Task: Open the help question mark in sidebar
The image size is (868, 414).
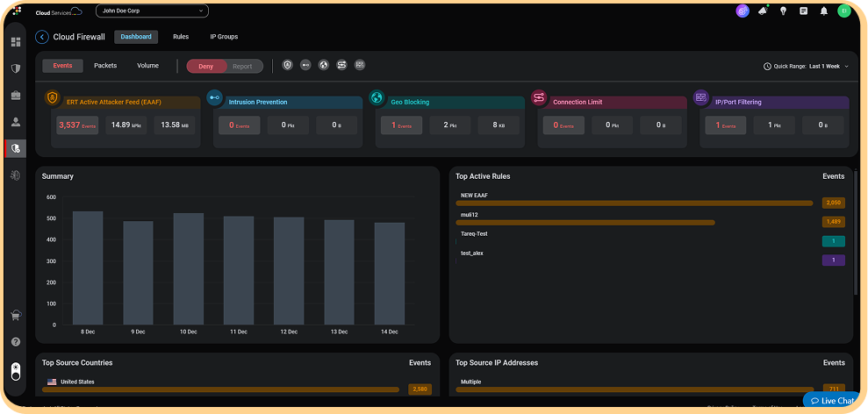Action: point(15,341)
